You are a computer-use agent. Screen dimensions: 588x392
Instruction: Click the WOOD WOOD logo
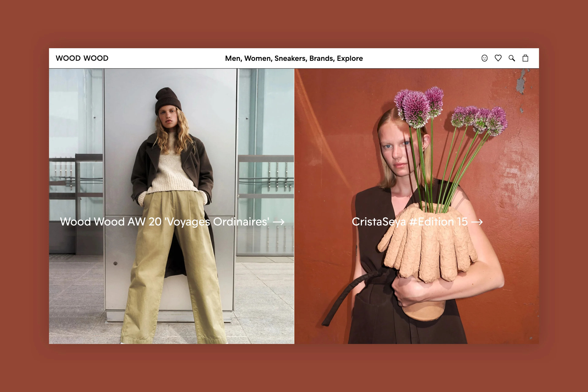point(82,58)
